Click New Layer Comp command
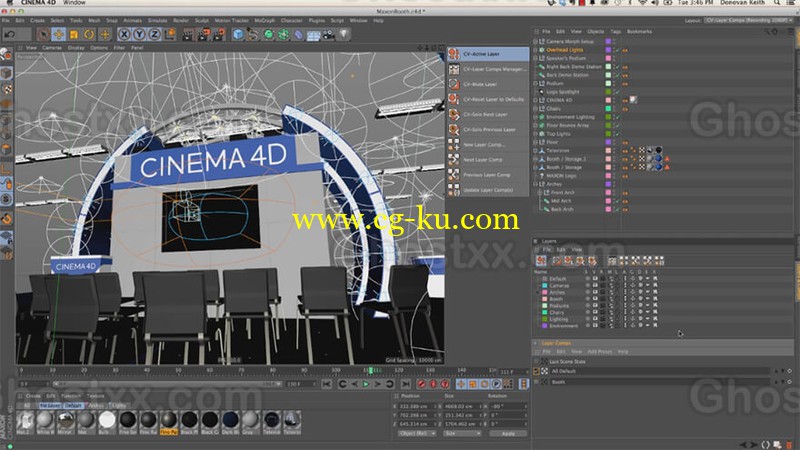The height and width of the screenshot is (450, 800). coord(488,144)
